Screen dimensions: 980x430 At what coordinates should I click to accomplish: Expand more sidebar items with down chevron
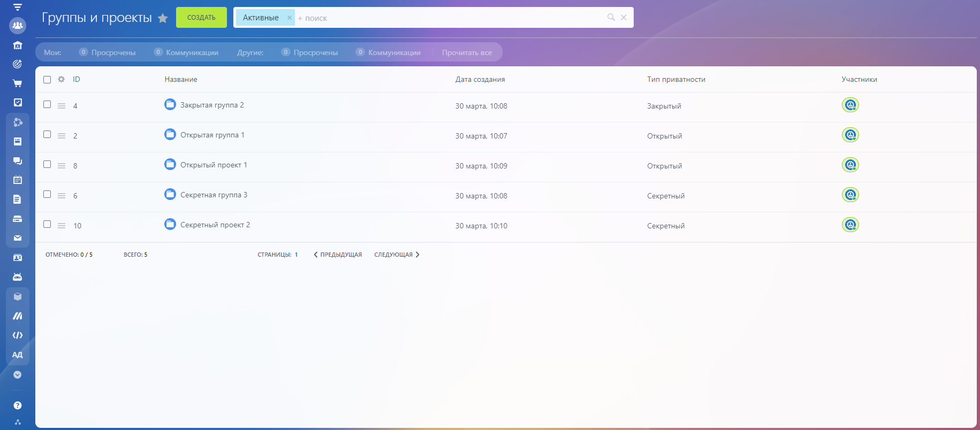[18, 375]
